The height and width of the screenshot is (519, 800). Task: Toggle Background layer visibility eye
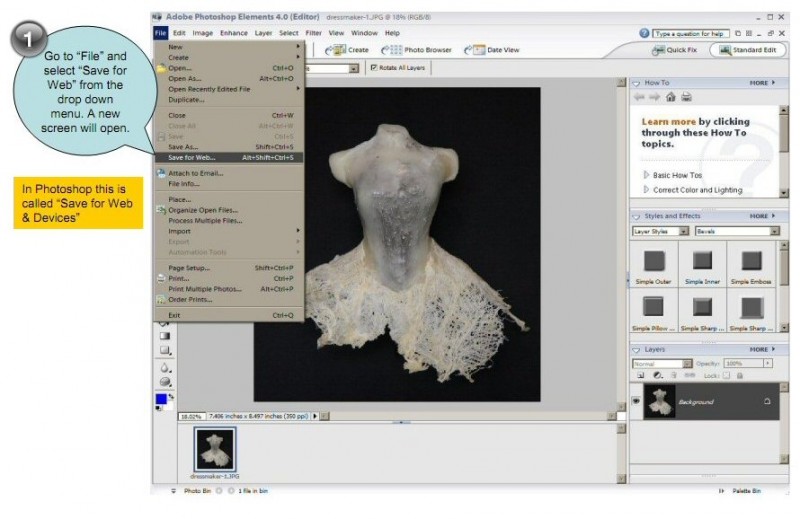636,401
